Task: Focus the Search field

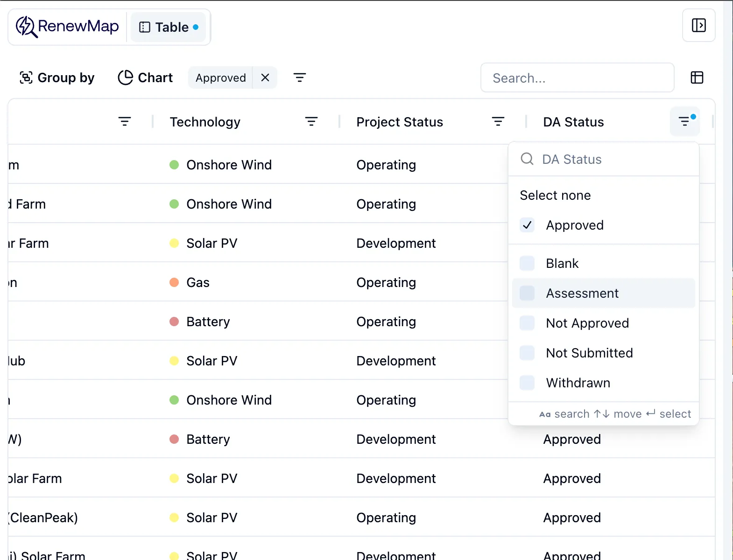Action: (x=577, y=78)
